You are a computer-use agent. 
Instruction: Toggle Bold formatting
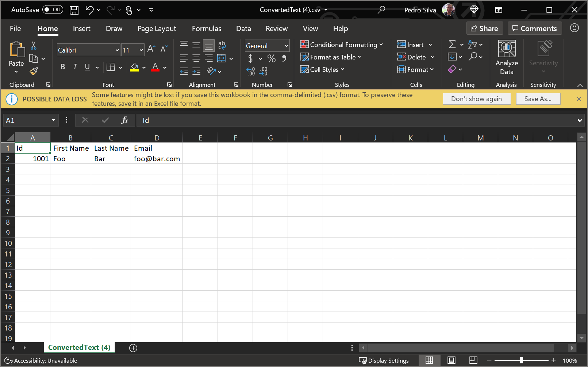(63, 67)
